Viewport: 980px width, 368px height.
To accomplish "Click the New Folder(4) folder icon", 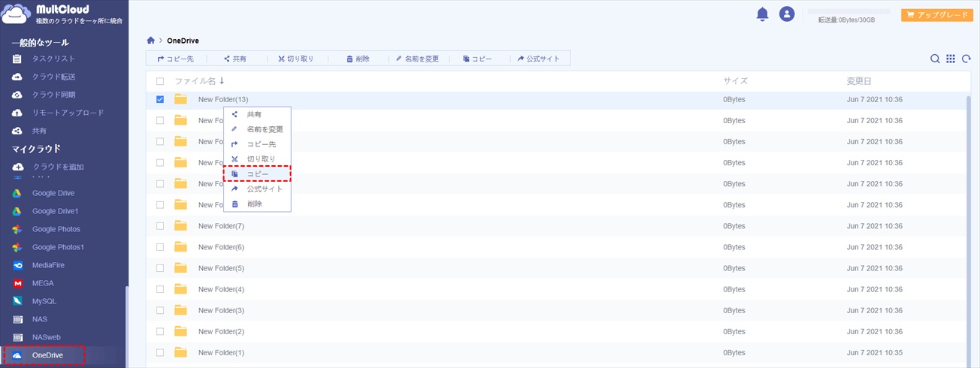I will click(x=180, y=289).
